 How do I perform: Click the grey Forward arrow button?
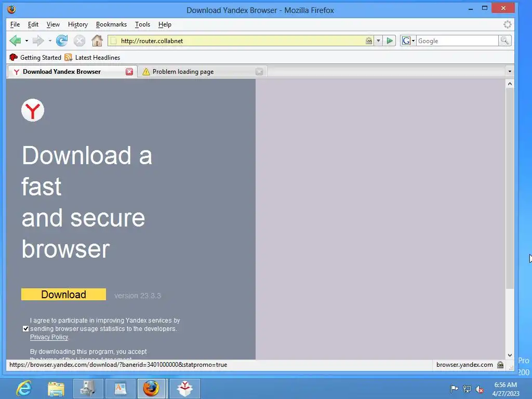point(38,41)
